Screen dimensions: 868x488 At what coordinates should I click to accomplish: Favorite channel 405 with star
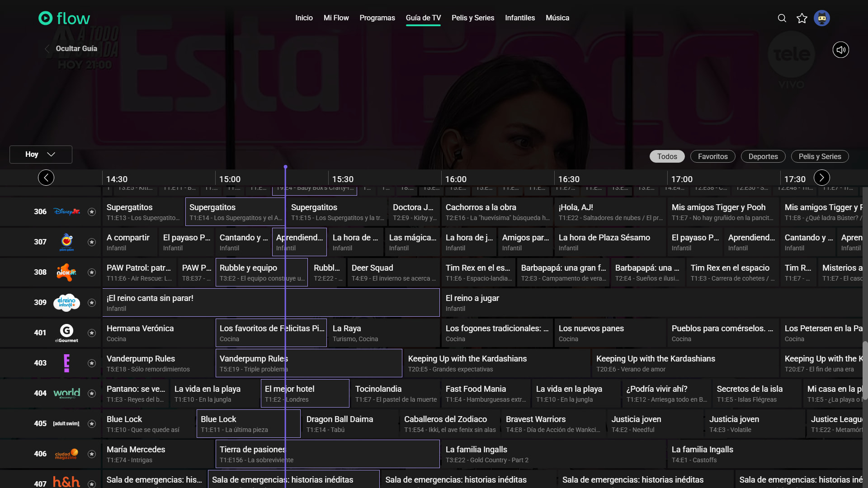(92, 424)
